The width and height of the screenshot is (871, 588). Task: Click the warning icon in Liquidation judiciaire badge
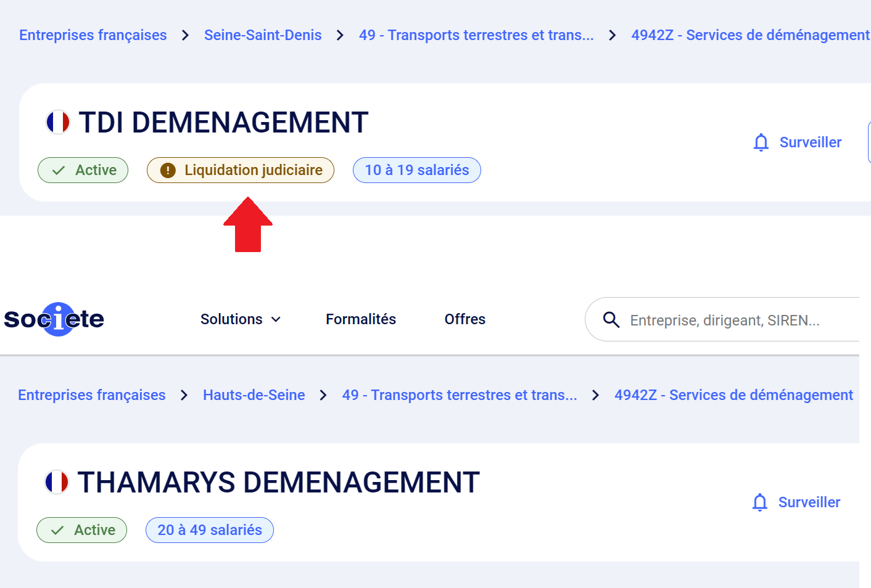(x=168, y=170)
